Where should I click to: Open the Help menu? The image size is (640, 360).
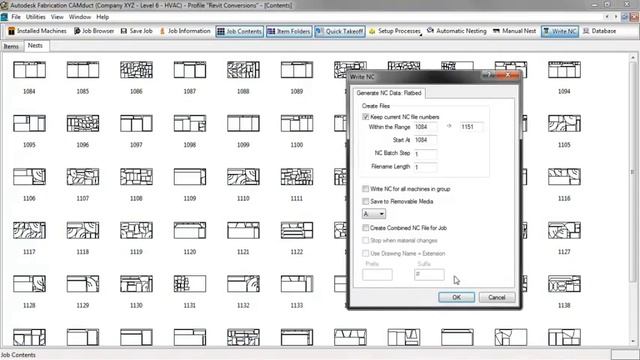click(x=102, y=17)
